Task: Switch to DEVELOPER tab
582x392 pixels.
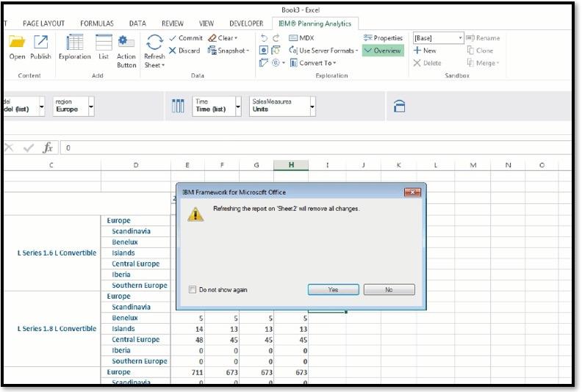Action: coord(246,23)
